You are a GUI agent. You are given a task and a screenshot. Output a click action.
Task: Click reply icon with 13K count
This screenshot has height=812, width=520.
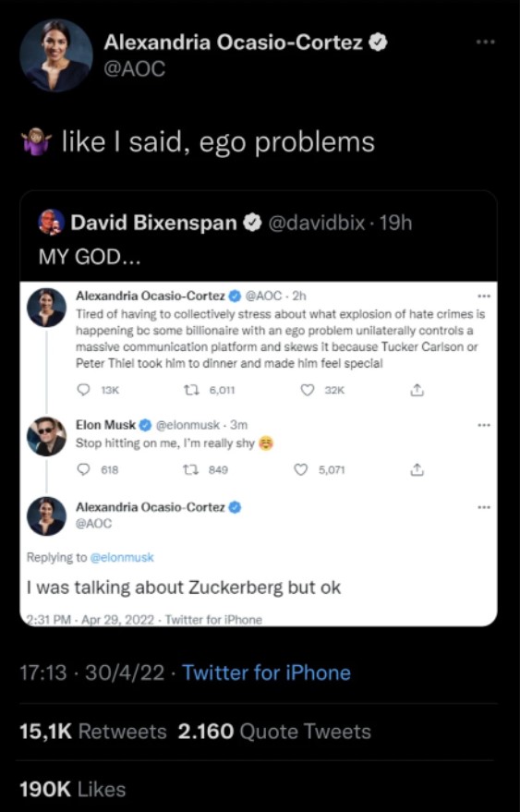(x=83, y=391)
